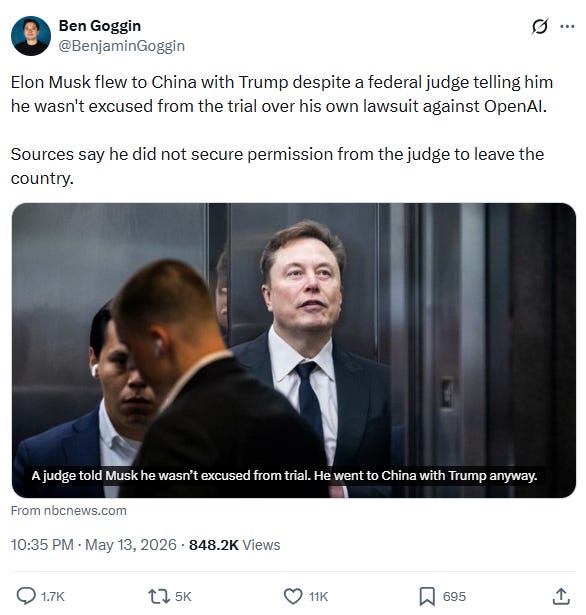Click the 10:35 PM · May 13, 2026 timestamp
This screenshot has height=615, width=586.
click(94, 545)
